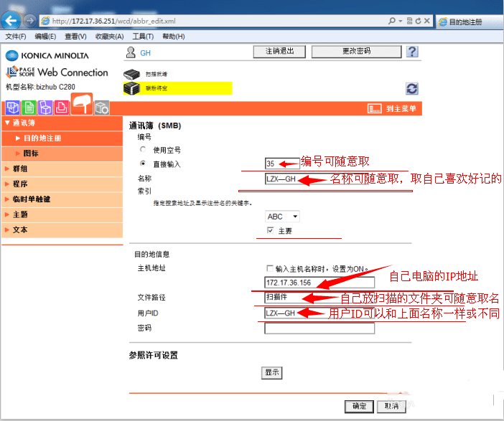Click the 更改密码 button
The width and height of the screenshot is (504, 421).
coord(357,52)
